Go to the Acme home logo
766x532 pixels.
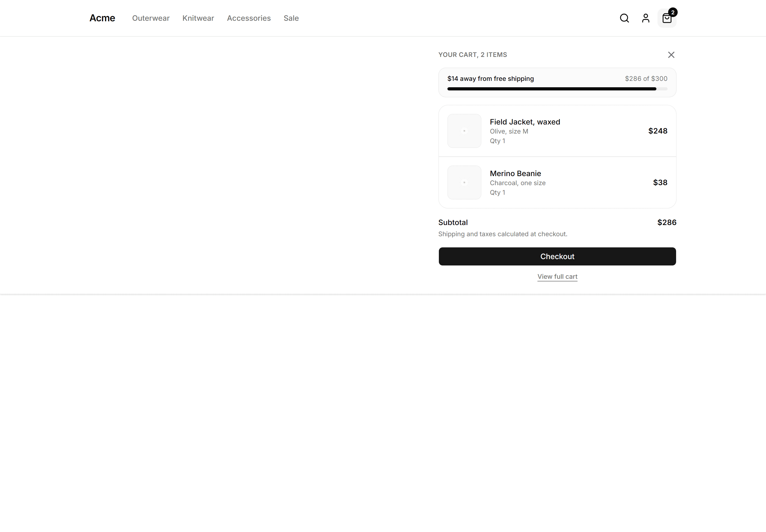(102, 18)
